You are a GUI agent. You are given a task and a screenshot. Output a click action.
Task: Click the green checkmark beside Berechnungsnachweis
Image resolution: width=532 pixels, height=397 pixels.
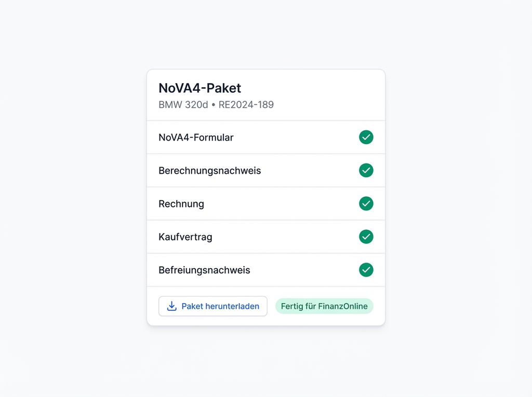pyautogui.click(x=366, y=171)
